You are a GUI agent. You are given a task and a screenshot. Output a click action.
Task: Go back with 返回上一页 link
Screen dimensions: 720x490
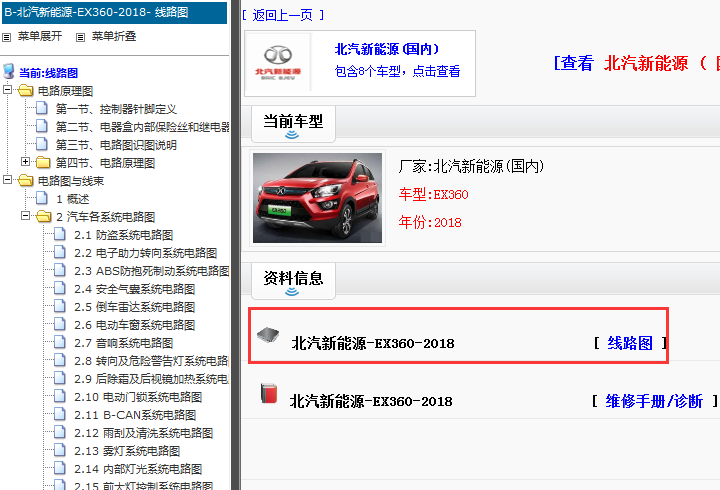click(x=282, y=15)
